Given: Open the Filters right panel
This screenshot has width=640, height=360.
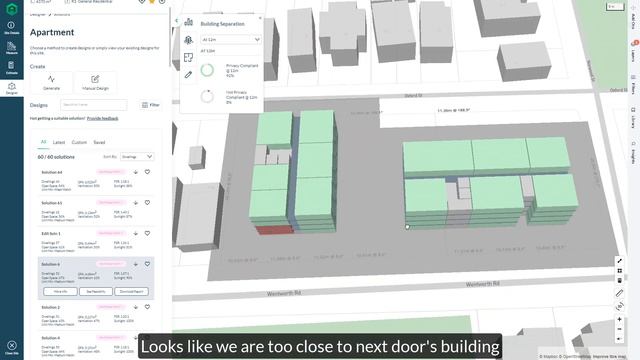Looking at the screenshot, I should 633,84.
